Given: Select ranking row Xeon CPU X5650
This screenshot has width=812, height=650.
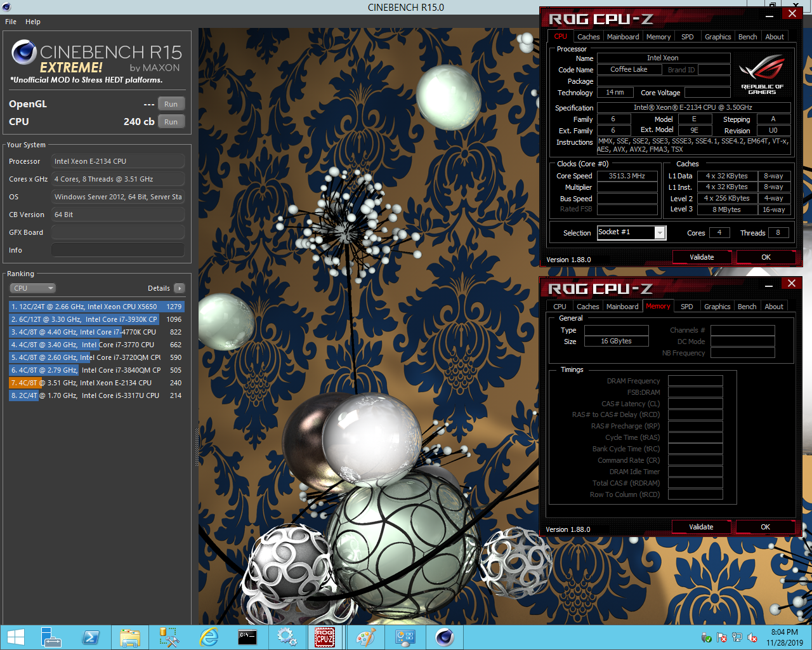Looking at the screenshot, I should (96, 307).
